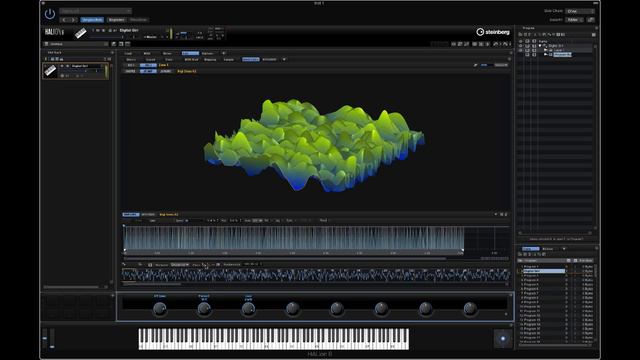Go to the previous preset with left arrow
The image size is (640, 360).
(64, 20)
